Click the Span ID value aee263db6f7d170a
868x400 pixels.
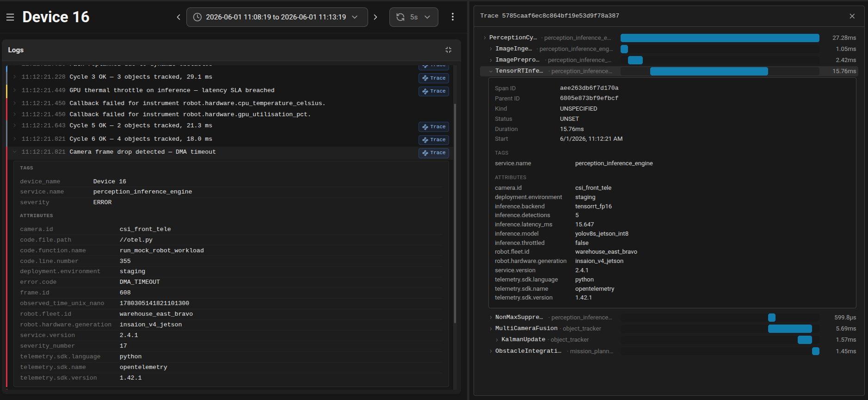[589, 88]
